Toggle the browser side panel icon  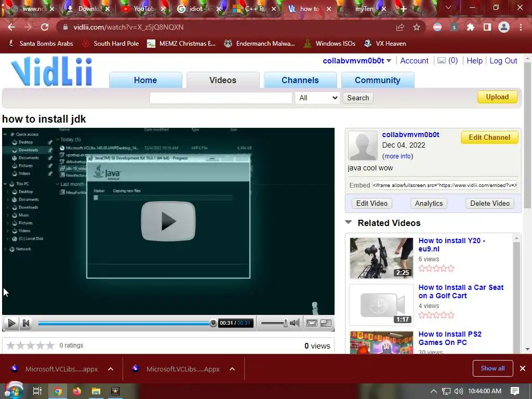[x=487, y=27]
